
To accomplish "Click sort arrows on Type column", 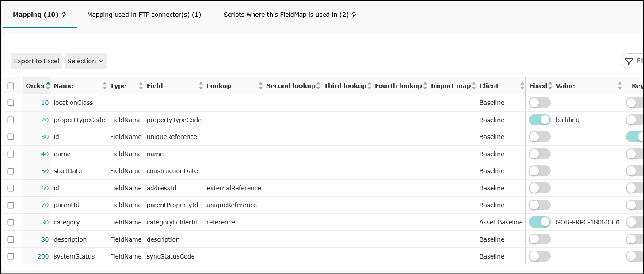I will 141,86.
